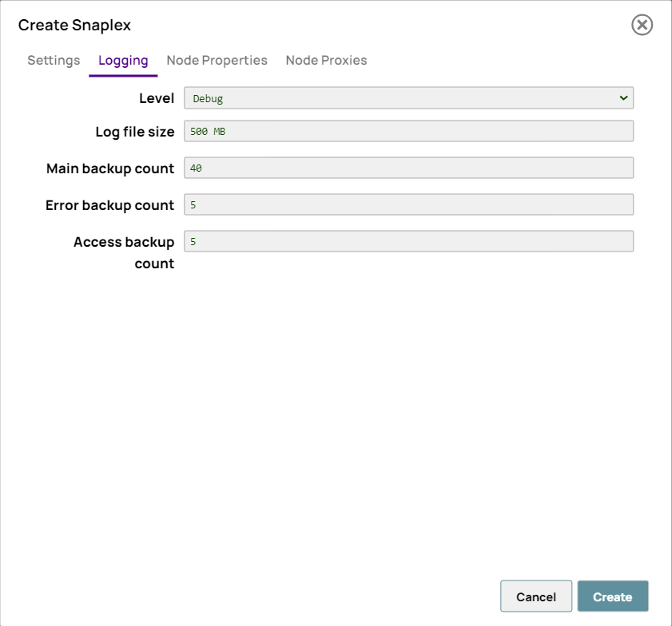
Task: Open the Node Properties tab
Action: (x=217, y=60)
